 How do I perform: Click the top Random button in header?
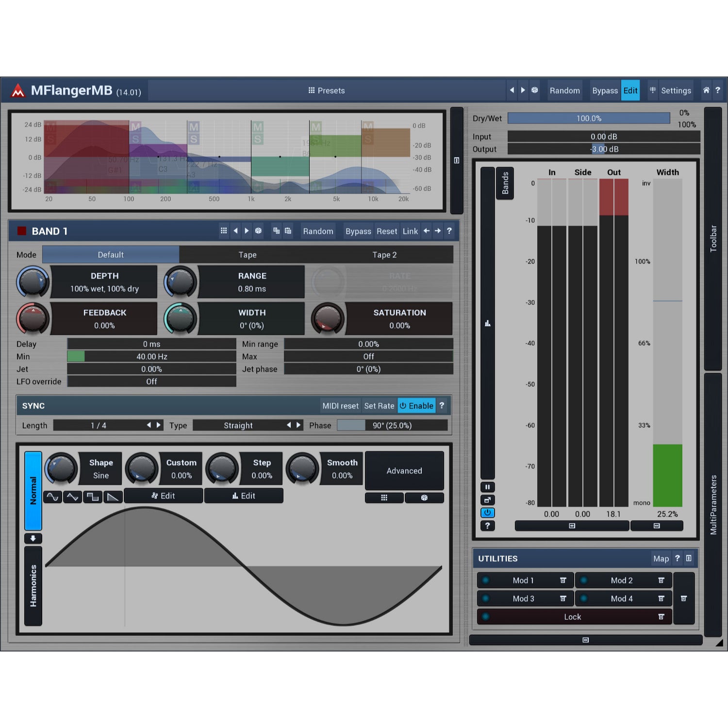pos(564,91)
